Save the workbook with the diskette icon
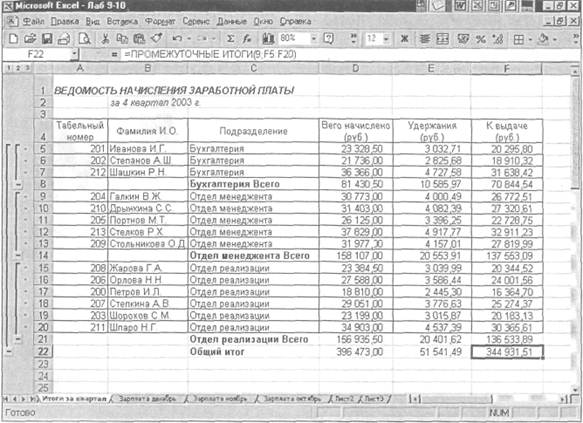Image resolution: width=583 pixels, height=423 pixels. (x=47, y=39)
